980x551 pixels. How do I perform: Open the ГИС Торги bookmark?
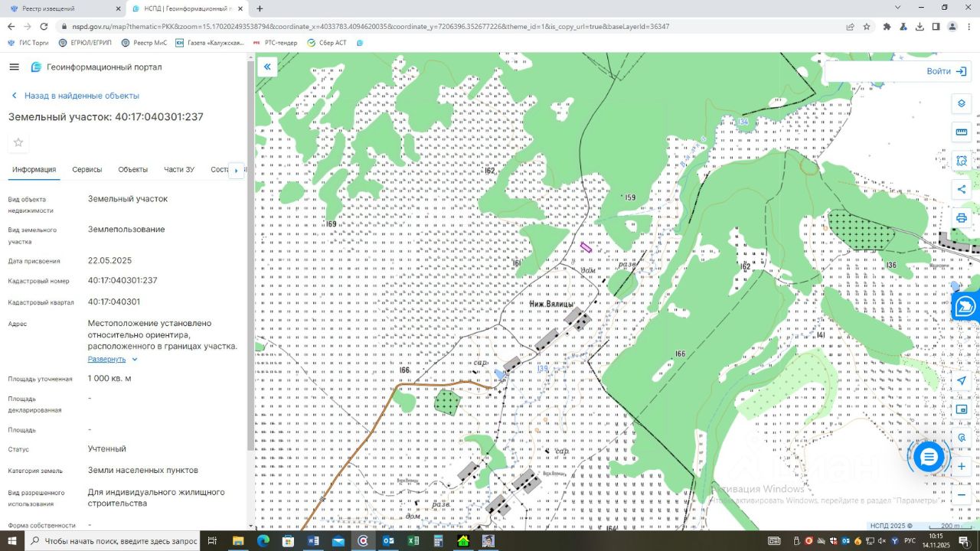pos(28,43)
